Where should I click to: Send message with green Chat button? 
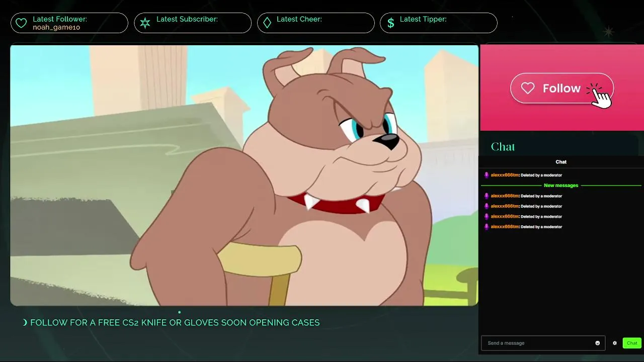tap(632, 343)
